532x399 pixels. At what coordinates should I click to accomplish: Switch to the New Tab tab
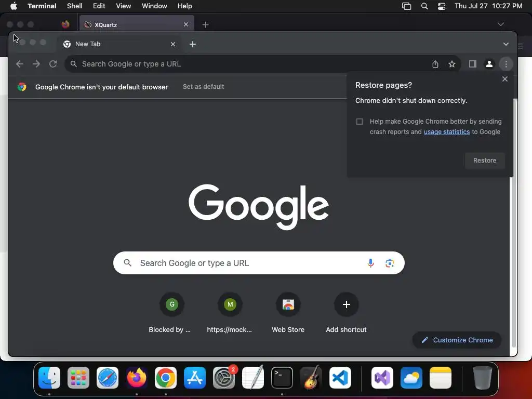tap(119, 44)
